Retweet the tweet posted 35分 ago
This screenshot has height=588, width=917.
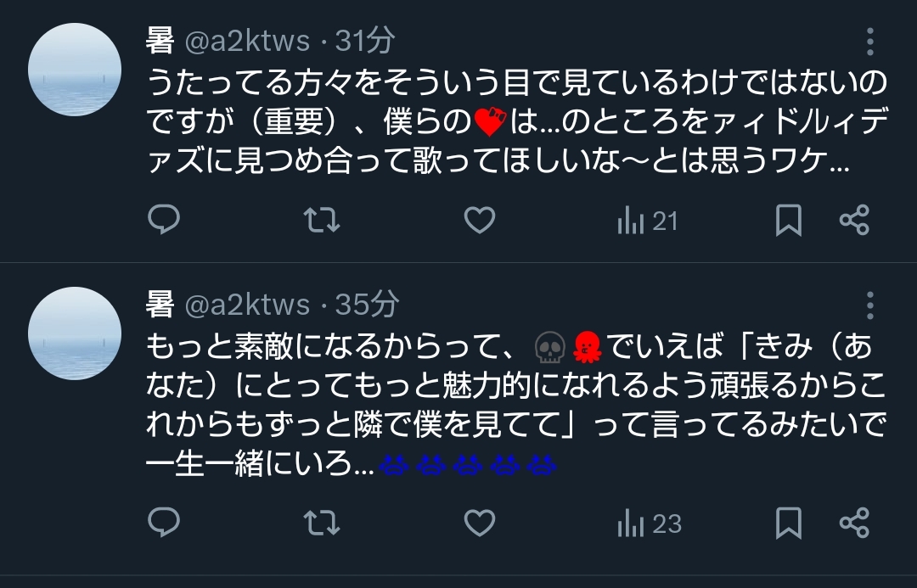pyautogui.click(x=322, y=523)
